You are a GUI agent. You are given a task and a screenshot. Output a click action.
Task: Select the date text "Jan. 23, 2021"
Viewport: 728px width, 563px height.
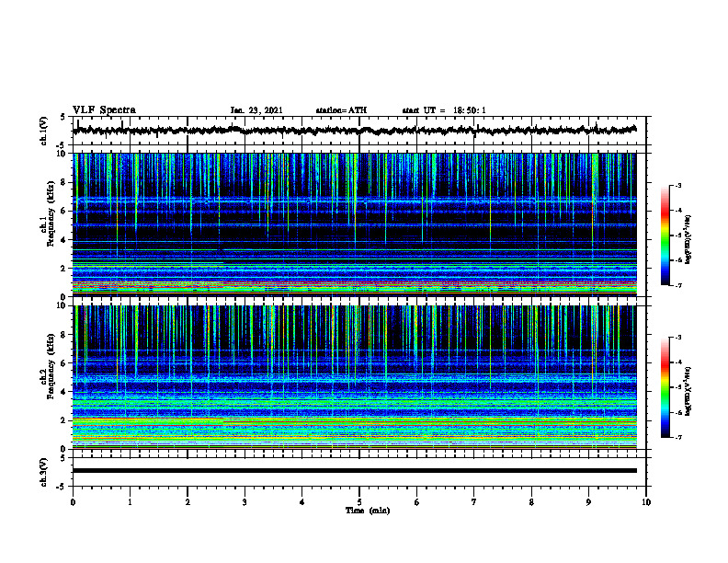[x=256, y=110]
